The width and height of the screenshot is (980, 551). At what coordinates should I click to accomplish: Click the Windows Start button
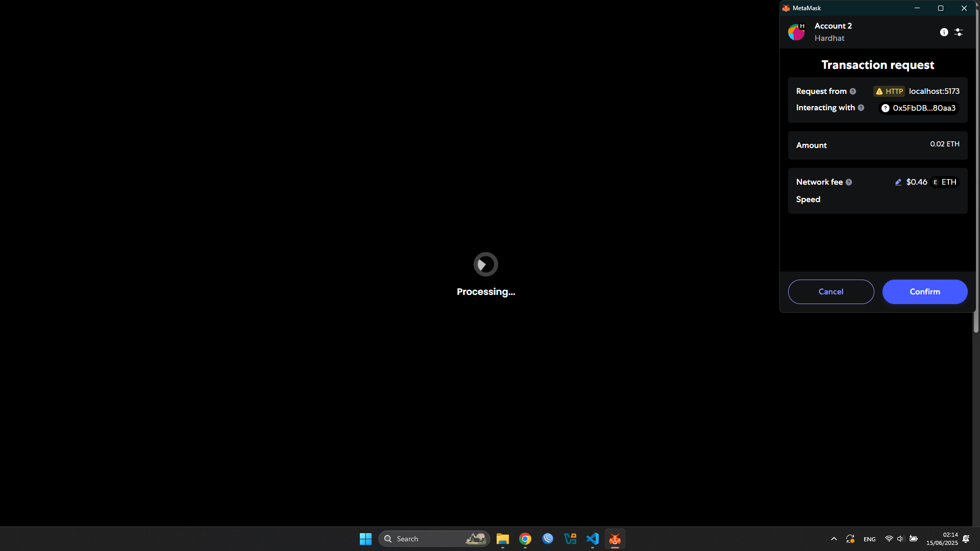365,539
